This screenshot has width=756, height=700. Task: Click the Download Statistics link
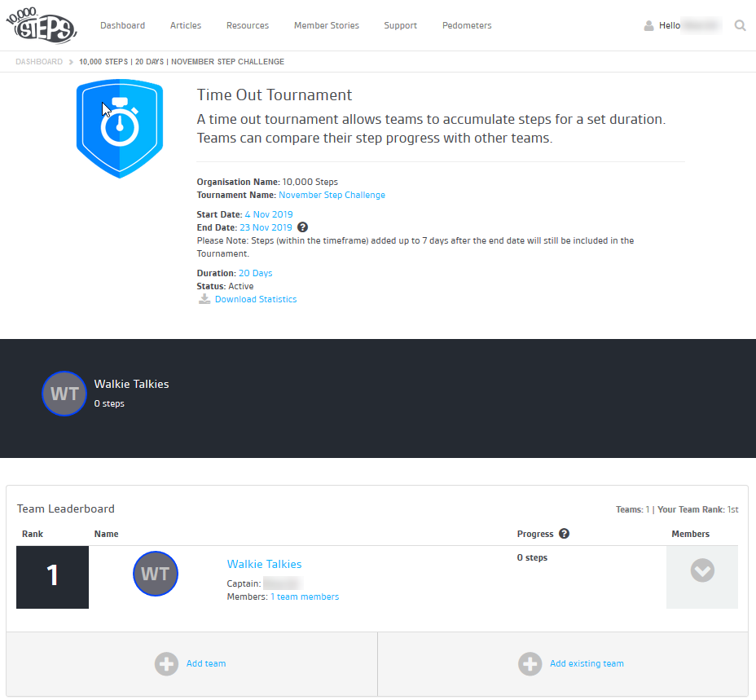pyautogui.click(x=256, y=299)
